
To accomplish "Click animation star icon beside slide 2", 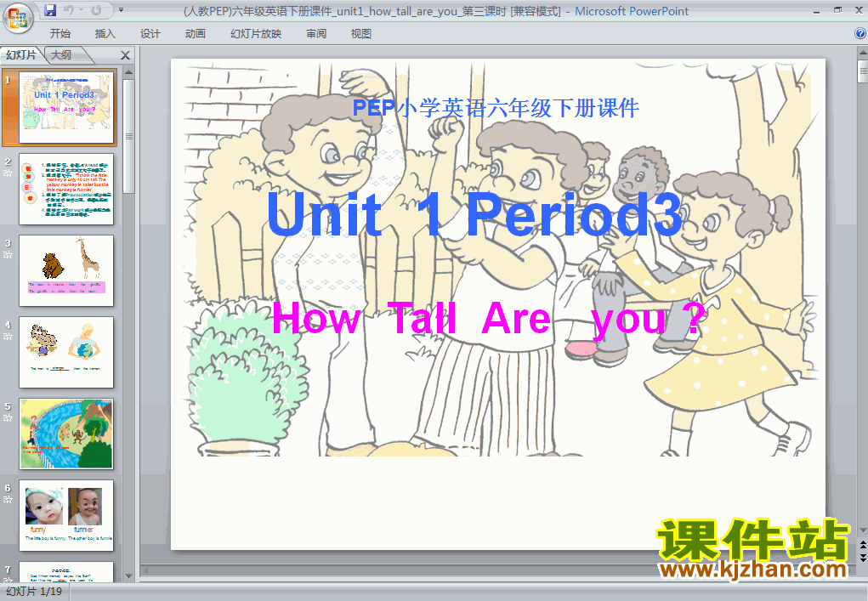I will (x=8, y=173).
